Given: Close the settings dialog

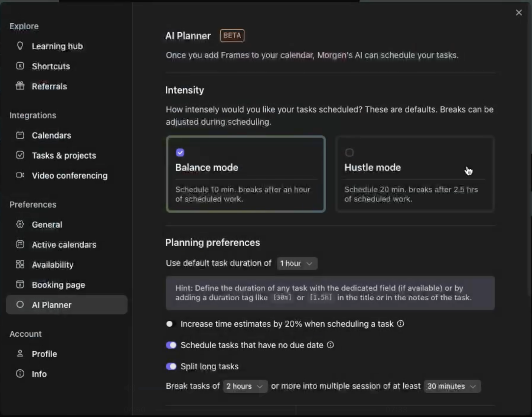Looking at the screenshot, I should pos(519,13).
